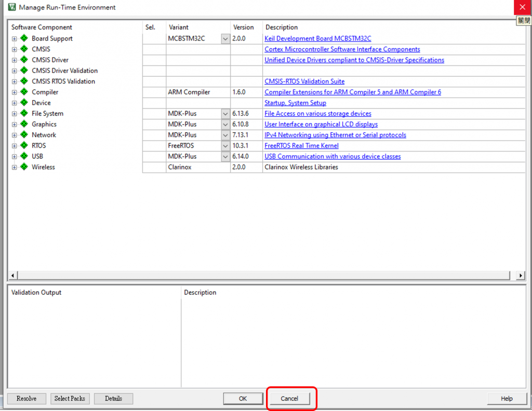
Task: Open Keil Development Board MCBSTM32C link
Action: (x=317, y=38)
